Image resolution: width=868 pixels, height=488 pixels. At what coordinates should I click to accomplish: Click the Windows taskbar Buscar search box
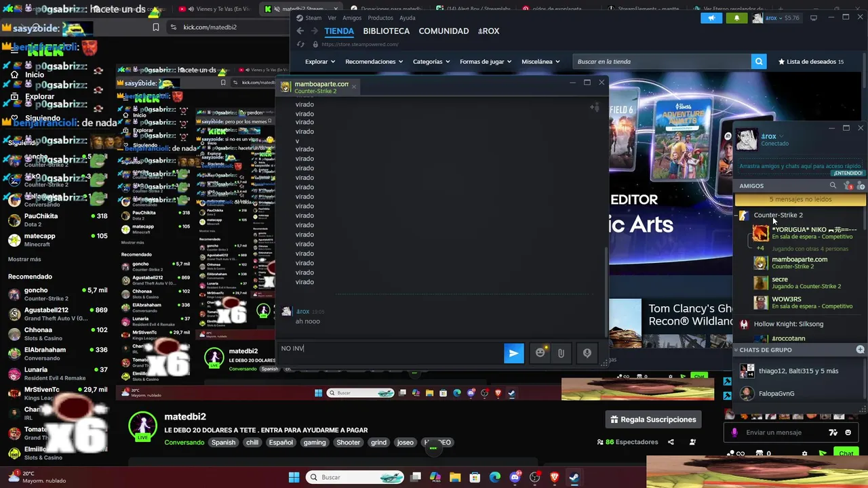tap(355, 477)
